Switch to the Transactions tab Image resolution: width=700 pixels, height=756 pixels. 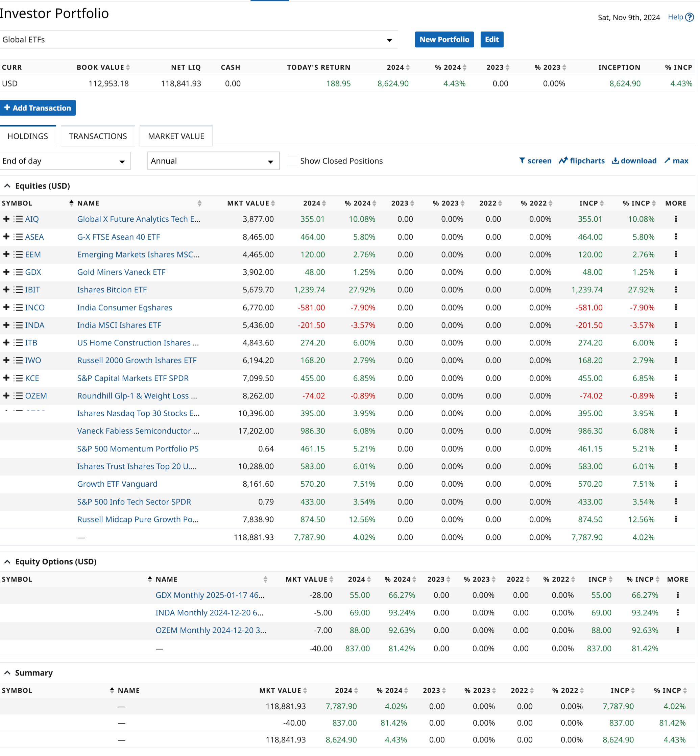pos(98,136)
